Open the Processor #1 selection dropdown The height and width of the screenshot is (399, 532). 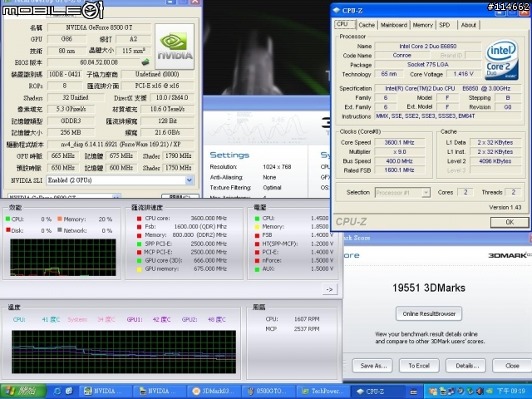[426, 193]
